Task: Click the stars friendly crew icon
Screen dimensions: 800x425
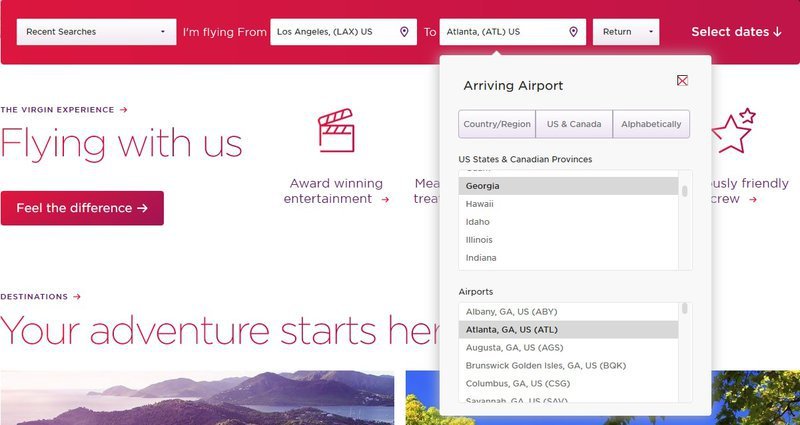Action: (733, 131)
